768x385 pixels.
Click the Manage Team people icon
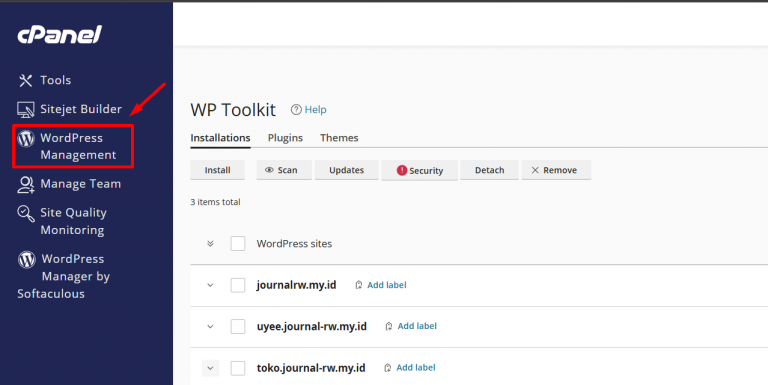(25, 184)
